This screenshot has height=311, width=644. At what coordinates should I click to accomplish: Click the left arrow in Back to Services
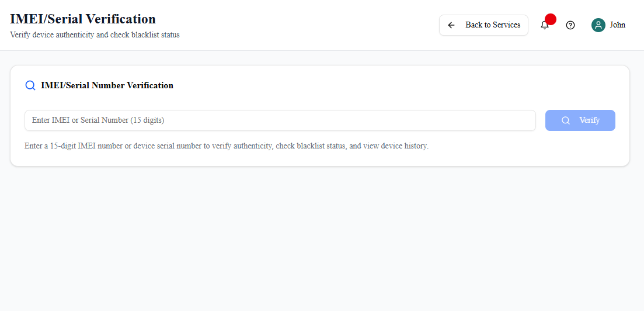[x=451, y=25]
